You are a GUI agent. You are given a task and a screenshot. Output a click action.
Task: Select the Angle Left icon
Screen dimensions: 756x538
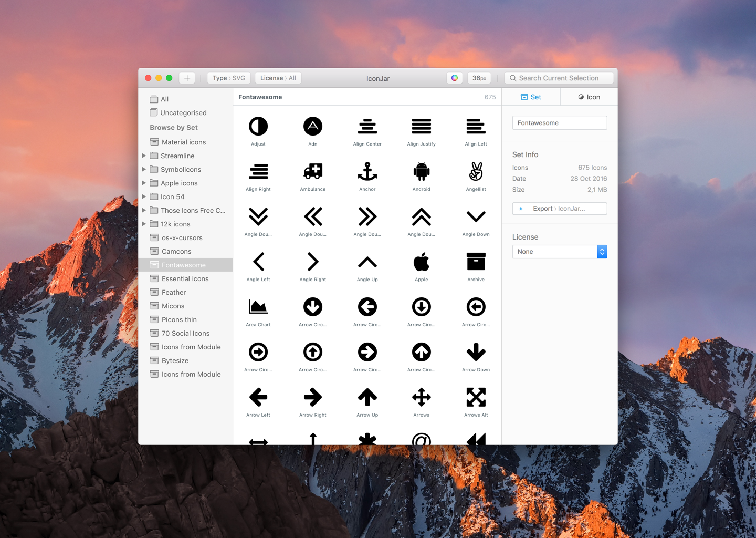coord(258,262)
